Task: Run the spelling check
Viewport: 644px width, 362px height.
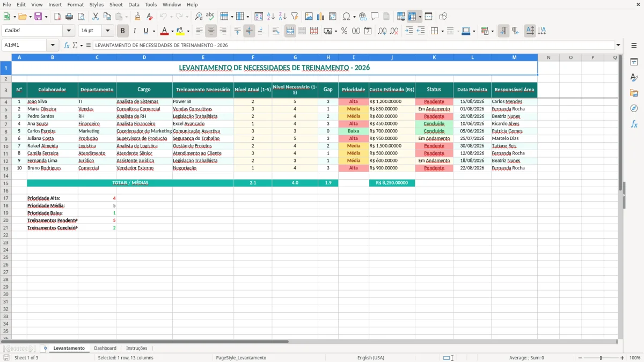Action: click(210, 17)
